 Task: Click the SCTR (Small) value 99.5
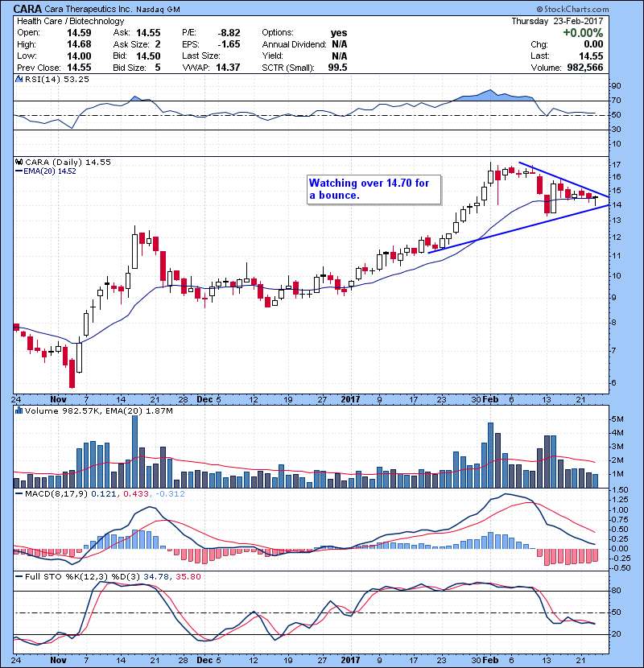(337, 68)
